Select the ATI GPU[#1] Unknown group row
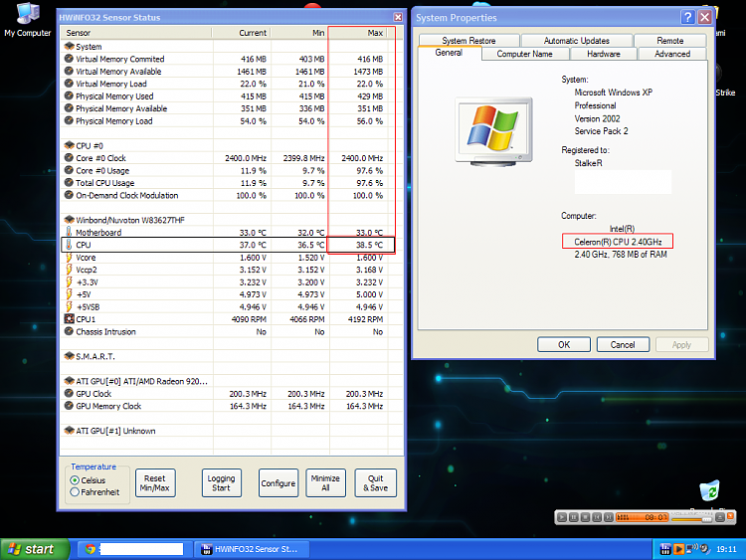Viewport: 746px width, 560px height. point(232,431)
